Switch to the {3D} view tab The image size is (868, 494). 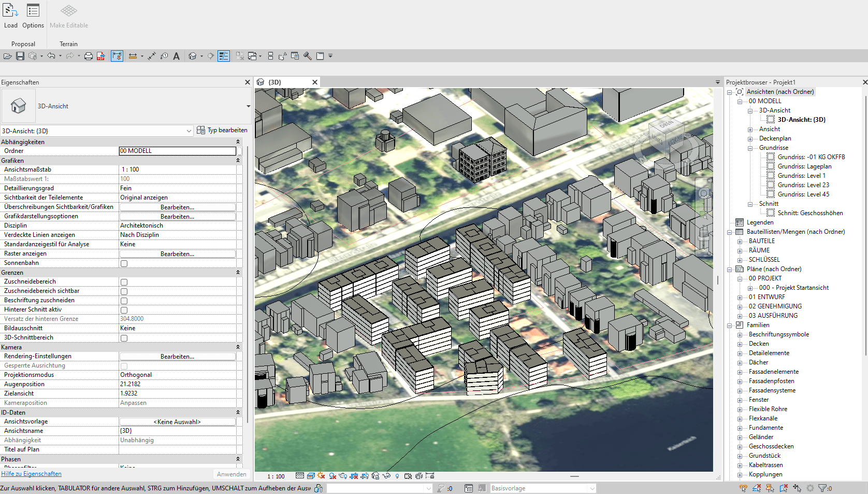280,82
